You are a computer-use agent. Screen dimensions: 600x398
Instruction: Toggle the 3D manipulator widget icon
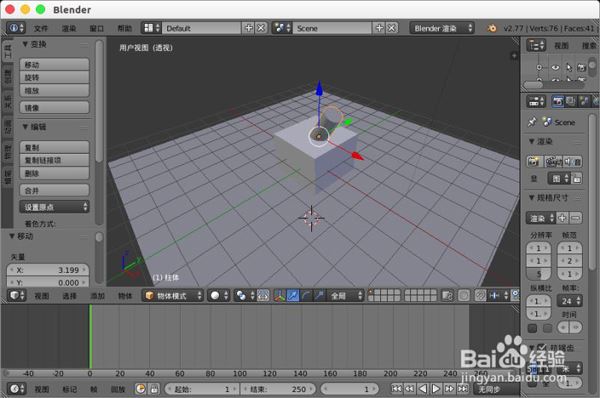click(280, 295)
